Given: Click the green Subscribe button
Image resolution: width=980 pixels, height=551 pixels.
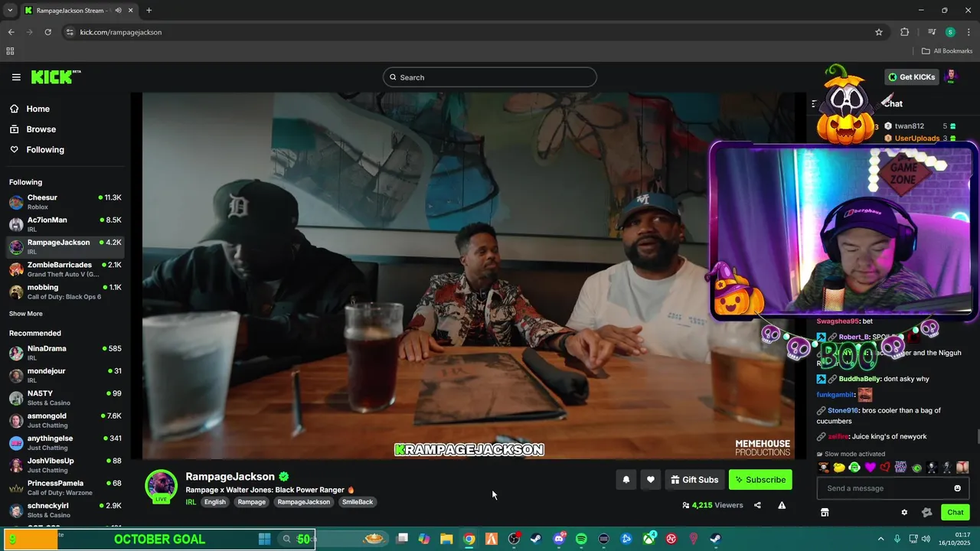Looking at the screenshot, I should tap(760, 480).
